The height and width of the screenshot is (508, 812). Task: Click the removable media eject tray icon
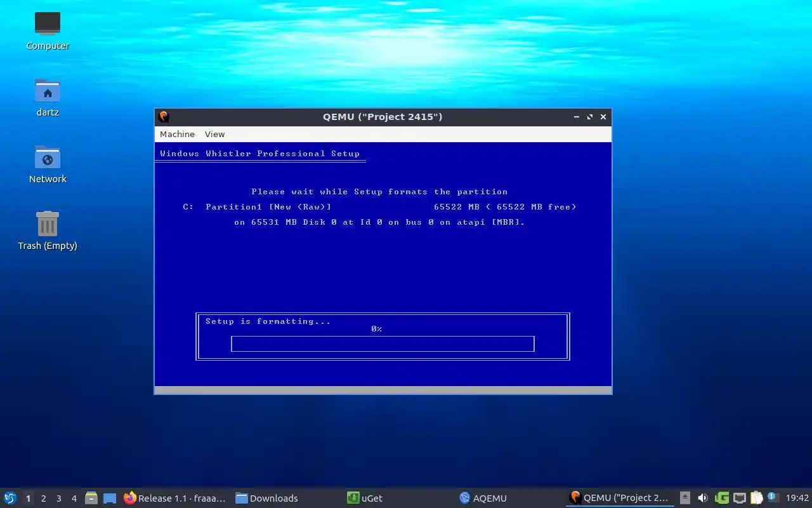(685, 498)
